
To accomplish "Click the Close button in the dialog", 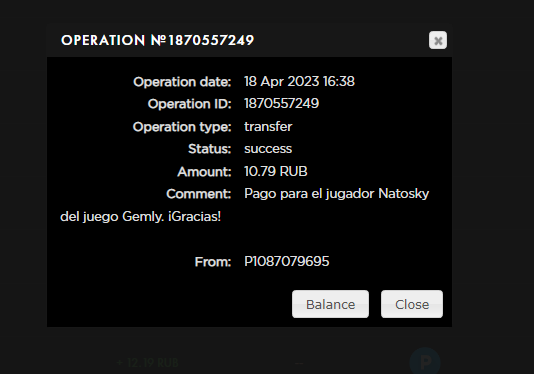I will (412, 304).
